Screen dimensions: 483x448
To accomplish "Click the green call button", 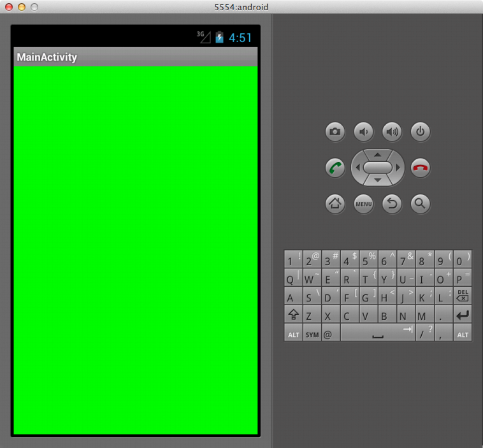I will 335,168.
